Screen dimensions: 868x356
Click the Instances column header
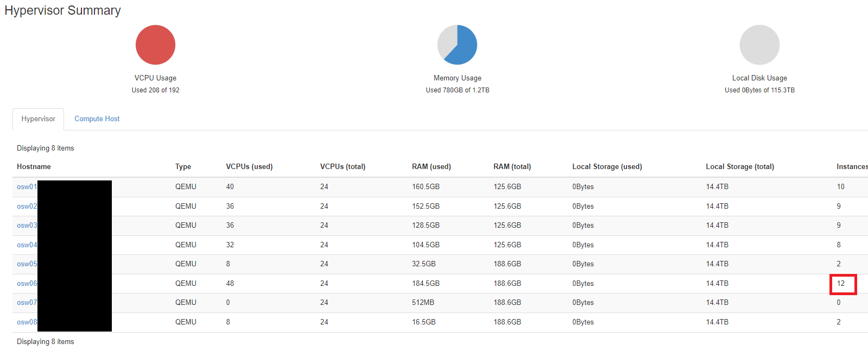coord(852,167)
